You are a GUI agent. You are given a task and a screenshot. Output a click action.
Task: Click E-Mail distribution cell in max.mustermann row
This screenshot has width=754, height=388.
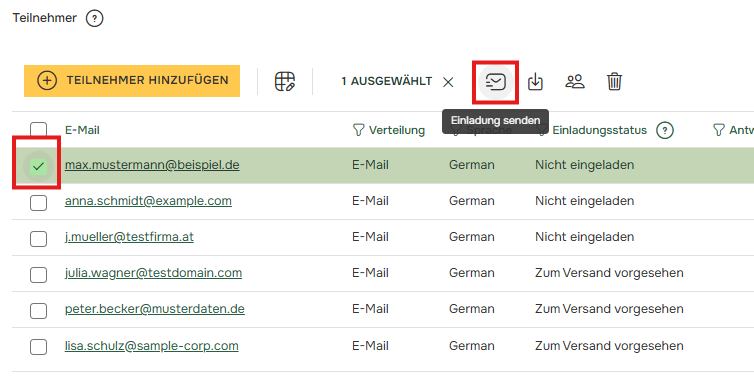[370, 165]
